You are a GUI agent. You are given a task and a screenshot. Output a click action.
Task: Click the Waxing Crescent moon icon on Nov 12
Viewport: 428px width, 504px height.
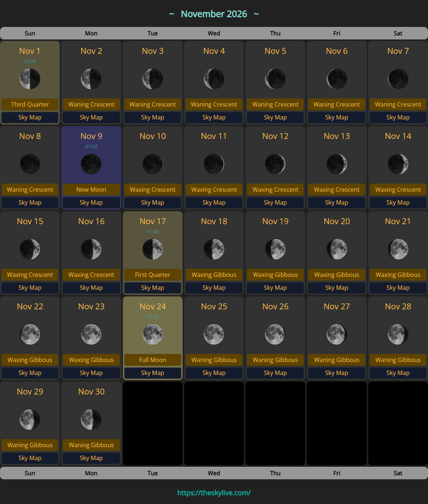pyautogui.click(x=275, y=164)
